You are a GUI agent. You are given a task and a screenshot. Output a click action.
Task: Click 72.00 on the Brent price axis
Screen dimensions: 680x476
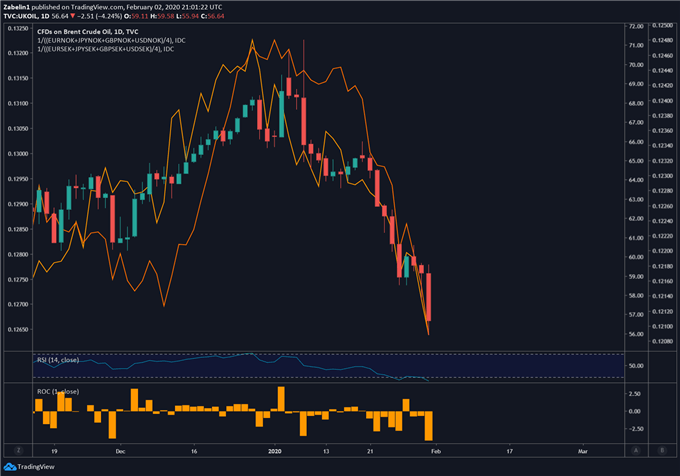636,26
